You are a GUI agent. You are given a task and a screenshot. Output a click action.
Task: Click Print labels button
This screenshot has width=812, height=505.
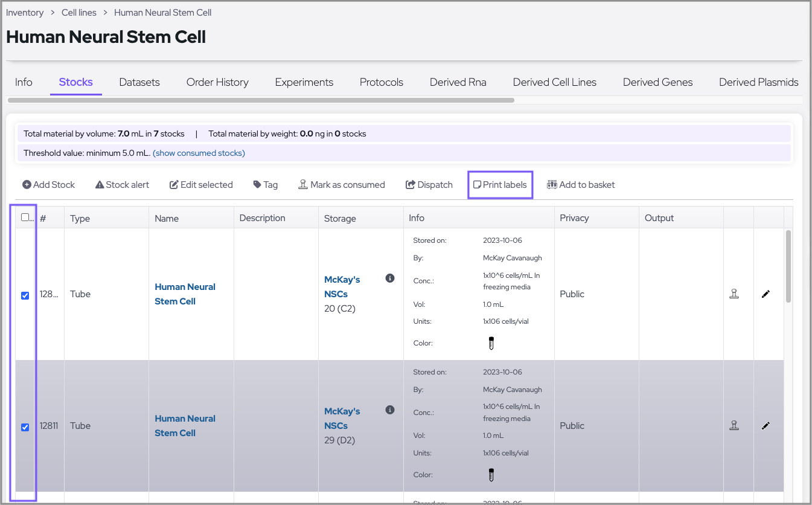pos(500,185)
